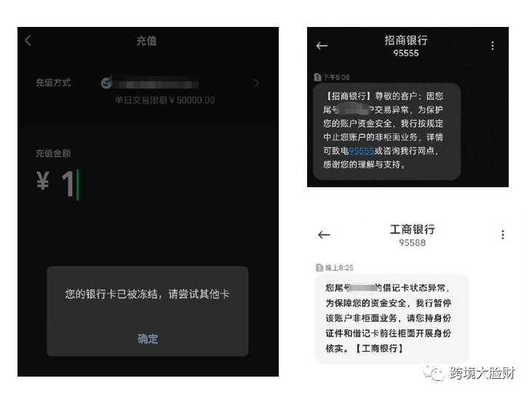Tap the 工商银行 95588 contact header
The height and width of the screenshot is (397, 532).
tap(412, 235)
